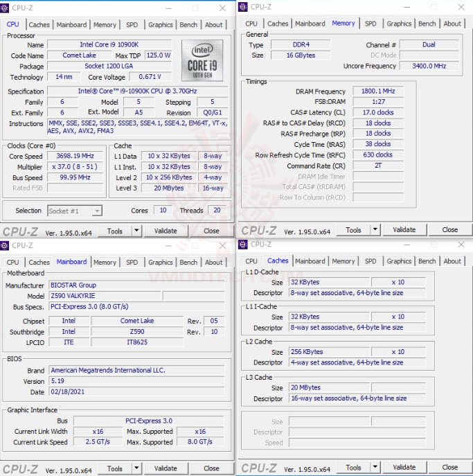Click Validate in the CPU window
Image resolution: width=473 pixels, height=476 pixels.
coord(166,231)
